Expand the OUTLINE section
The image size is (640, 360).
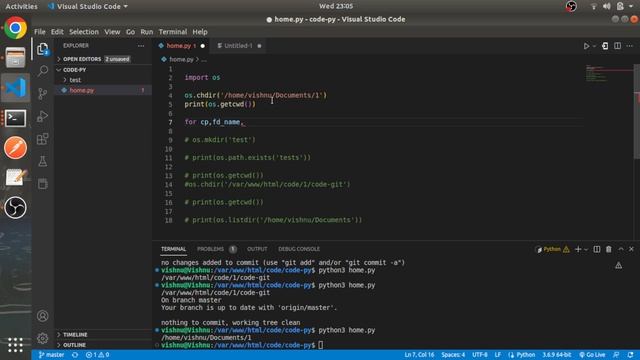pyautogui.click(x=104, y=345)
